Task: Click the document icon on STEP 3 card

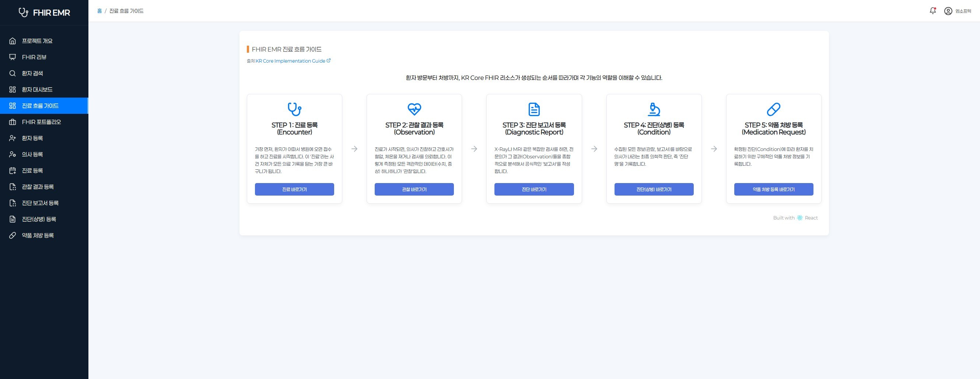Action: tap(534, 109)
